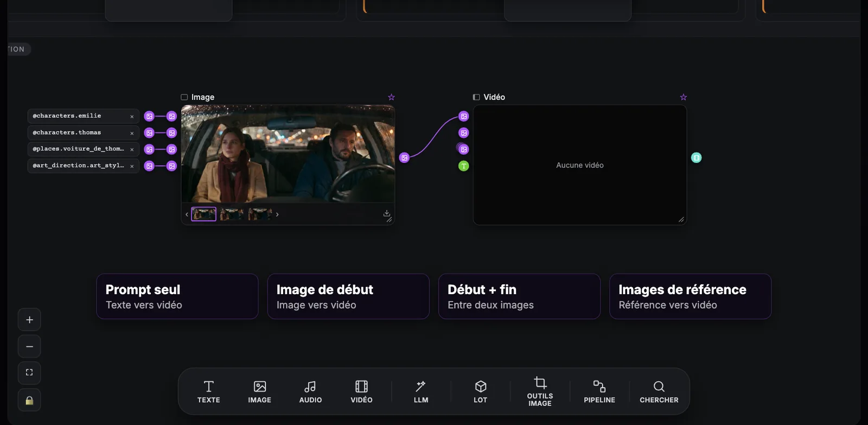The image size is (868, 425).
Task: Show previous image thumbnails
Action: (x=187, y=214)
